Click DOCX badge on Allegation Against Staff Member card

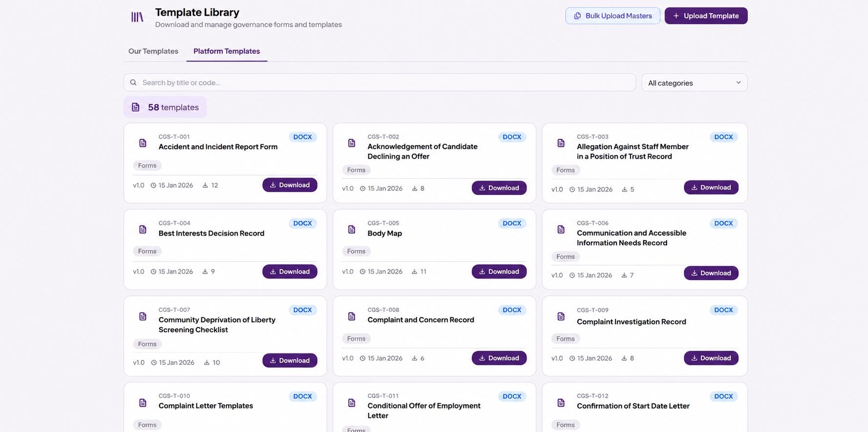click(723, 137)
